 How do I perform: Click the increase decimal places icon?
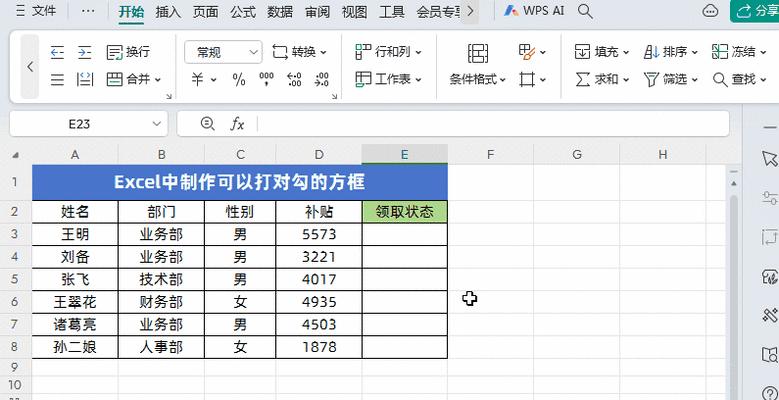[x=295, y=80]
